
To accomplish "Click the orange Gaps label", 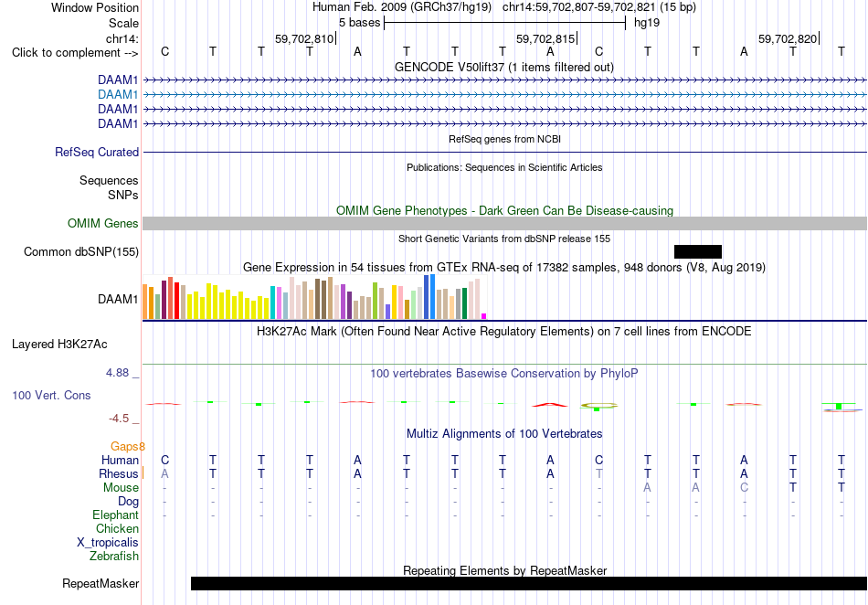I will 127,446.
